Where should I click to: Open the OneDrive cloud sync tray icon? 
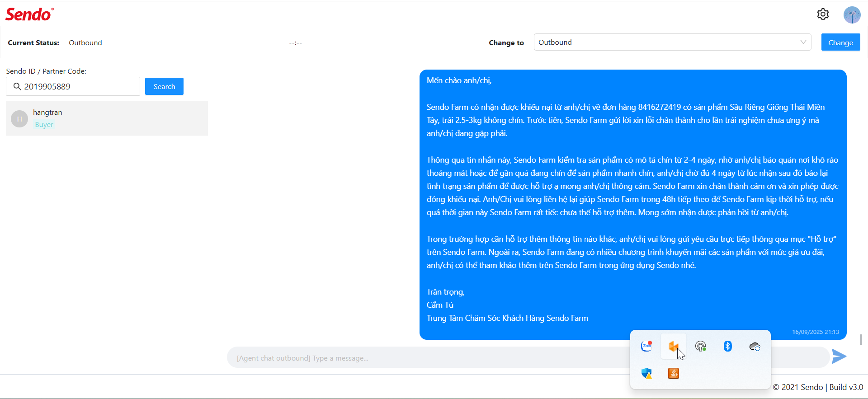coord(755,347)
